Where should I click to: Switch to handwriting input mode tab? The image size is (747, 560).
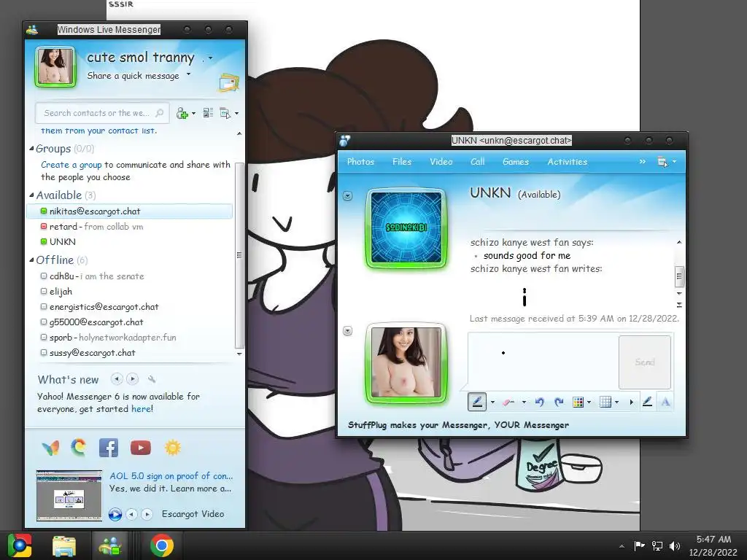(x=647, y=402)
